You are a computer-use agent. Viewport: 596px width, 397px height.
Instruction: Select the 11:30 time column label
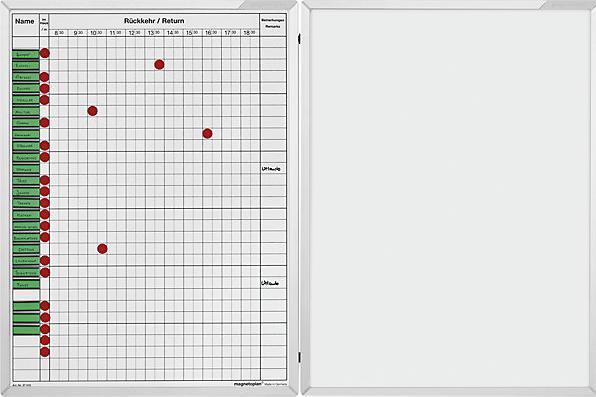(x=116, y=33)
